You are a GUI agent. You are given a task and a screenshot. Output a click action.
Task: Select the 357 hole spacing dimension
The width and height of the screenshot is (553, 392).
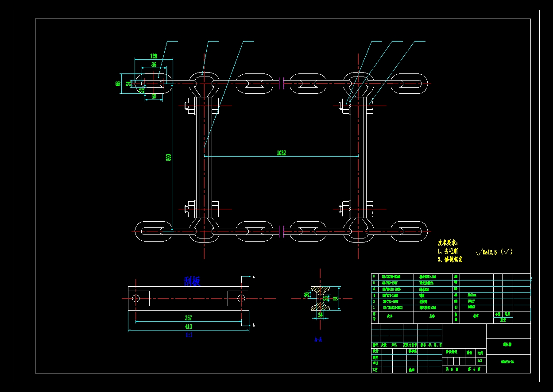pos(189,318)
